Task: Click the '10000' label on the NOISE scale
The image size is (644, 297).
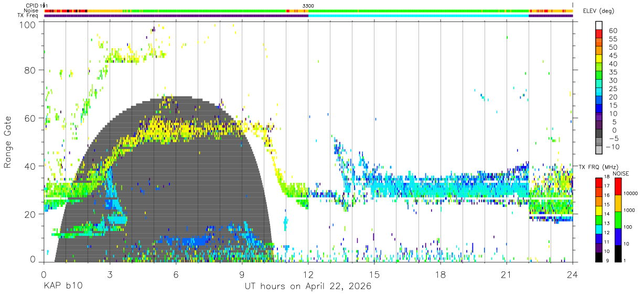Action: point(630,194)
